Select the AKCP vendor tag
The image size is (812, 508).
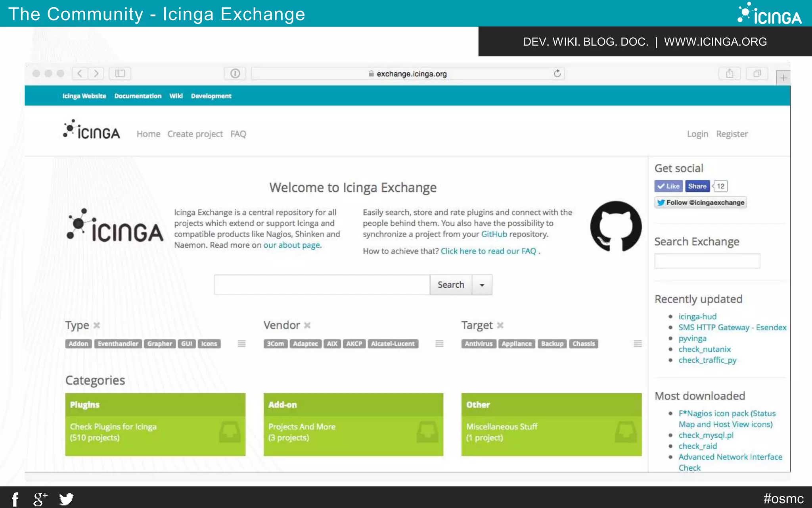(354, 344)
